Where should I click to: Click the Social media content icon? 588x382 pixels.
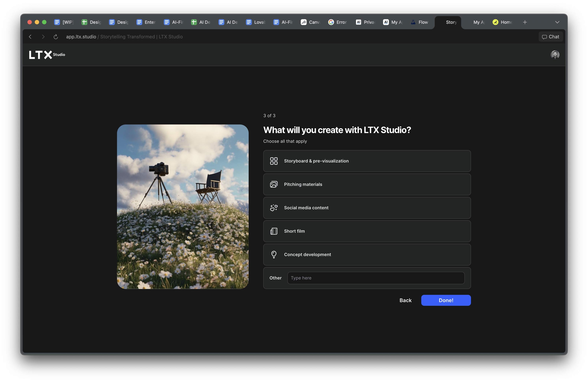(274, 208)
